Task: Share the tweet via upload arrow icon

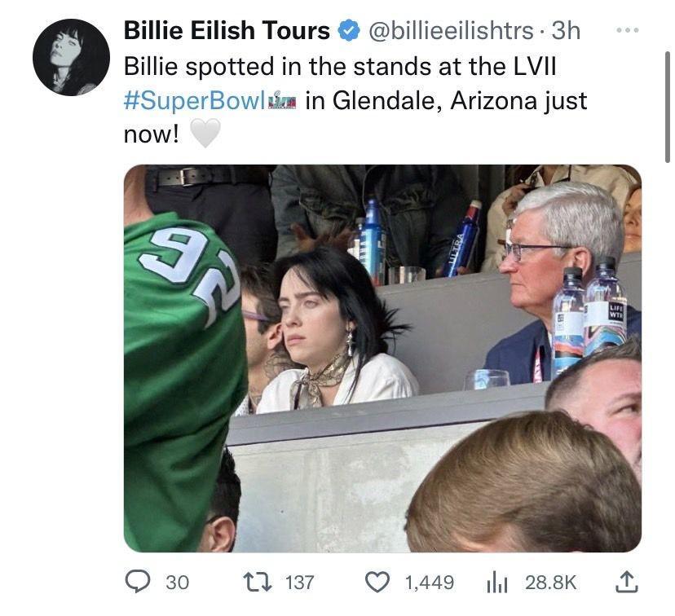Action: click(x=626, y=582)
